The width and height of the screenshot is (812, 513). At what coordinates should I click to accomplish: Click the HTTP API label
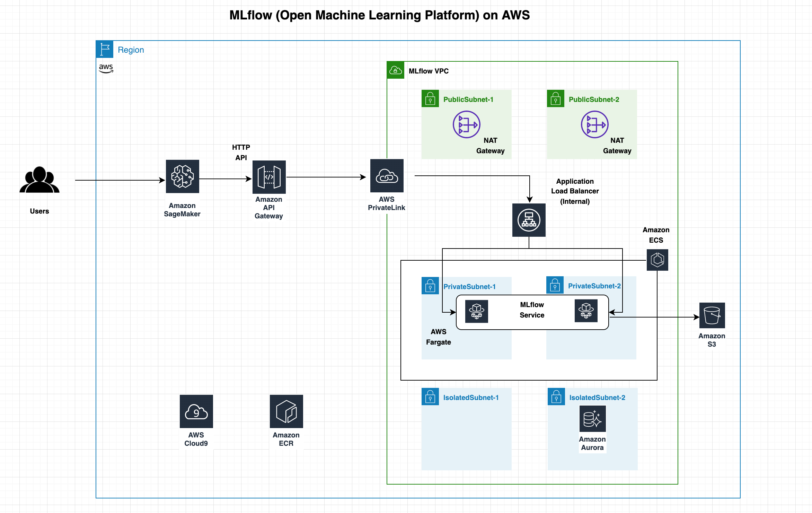(241, 153)
